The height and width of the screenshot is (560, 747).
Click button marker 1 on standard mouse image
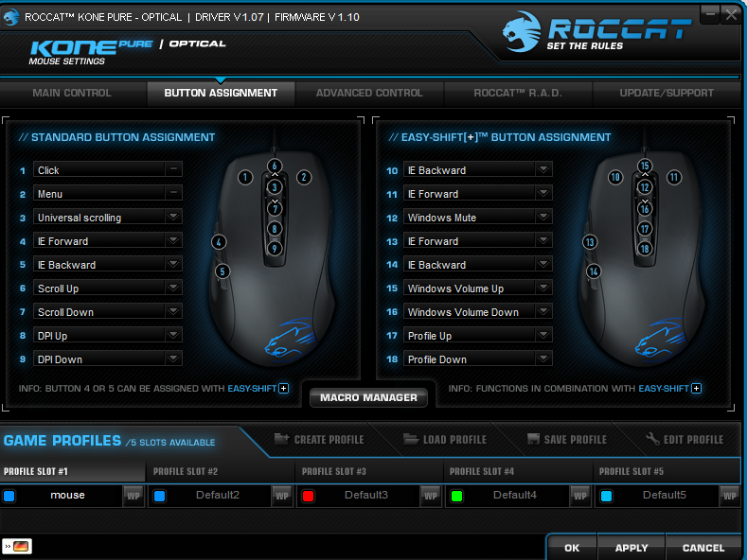(245, 178)
